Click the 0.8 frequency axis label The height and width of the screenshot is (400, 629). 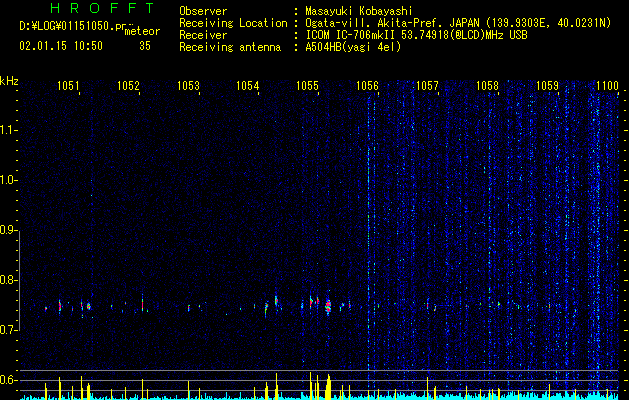click(x=7, y=280)
